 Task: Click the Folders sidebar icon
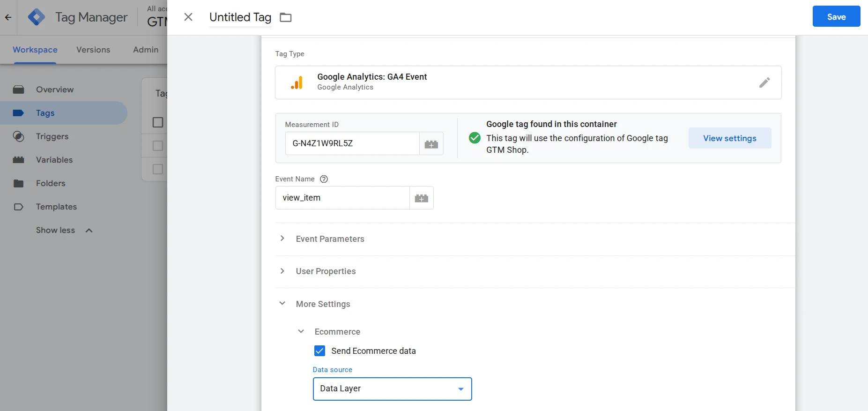(x=19, y=183)
